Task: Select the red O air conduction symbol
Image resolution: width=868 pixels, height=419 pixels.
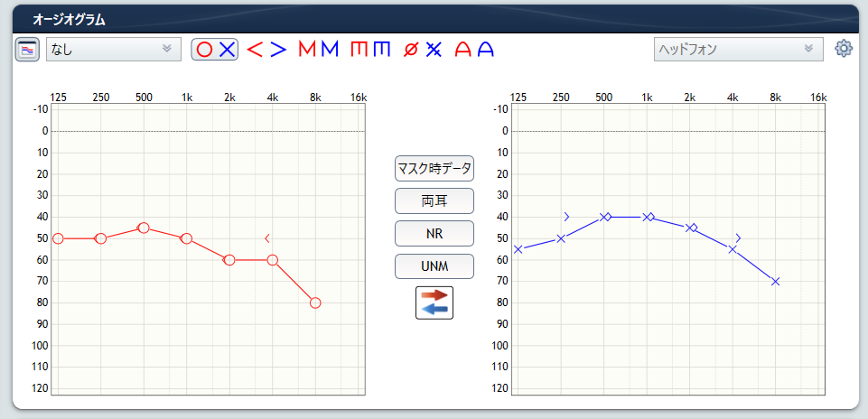Action: [204, 50]
